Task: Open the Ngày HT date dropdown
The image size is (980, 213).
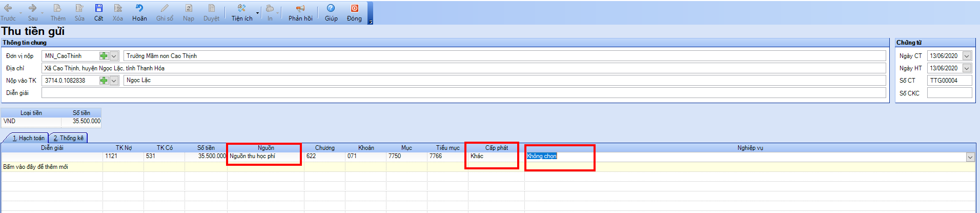Action: (967, 68)
